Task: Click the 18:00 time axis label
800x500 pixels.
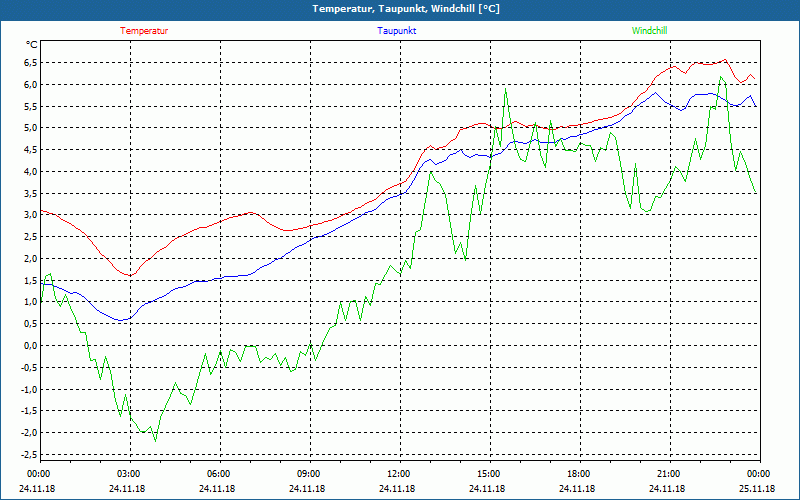Action: pyautogui.click(x=580, y=474)
